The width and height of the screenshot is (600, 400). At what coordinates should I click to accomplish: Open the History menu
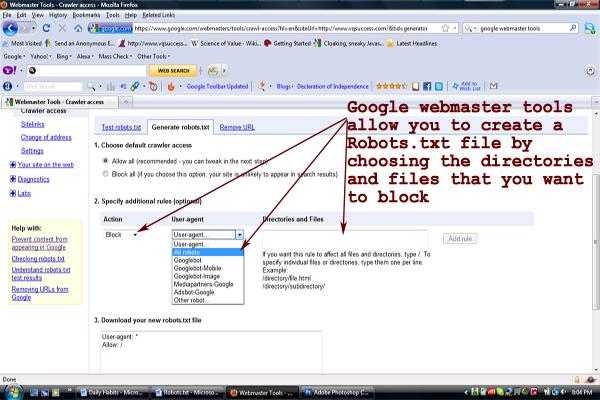point(58,15)
